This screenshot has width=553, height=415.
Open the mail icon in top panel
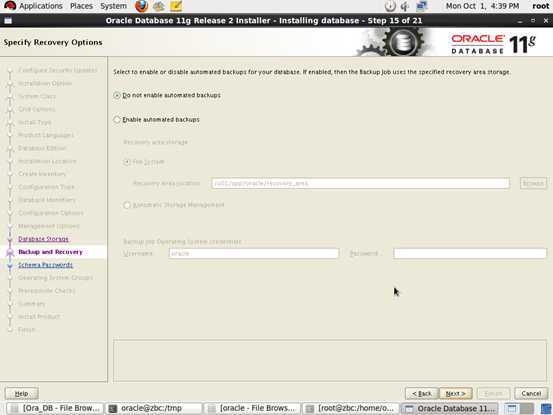tap(159, 6)
